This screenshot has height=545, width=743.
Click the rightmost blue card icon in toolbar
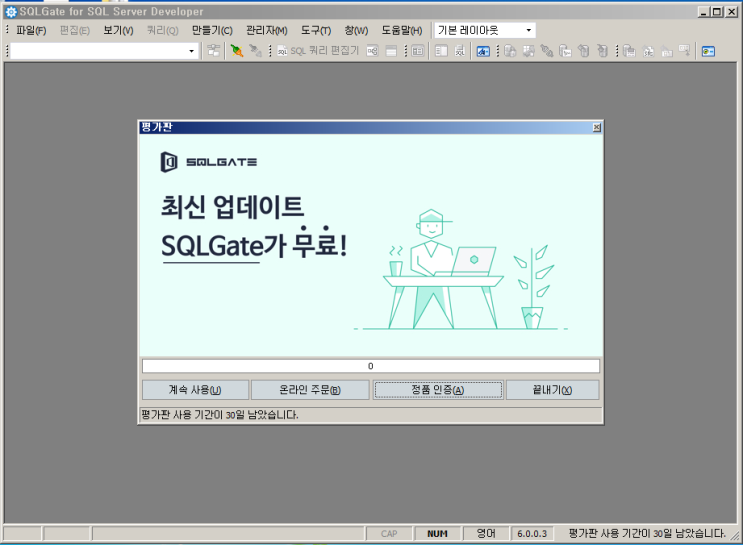click(x=708, y=51)
